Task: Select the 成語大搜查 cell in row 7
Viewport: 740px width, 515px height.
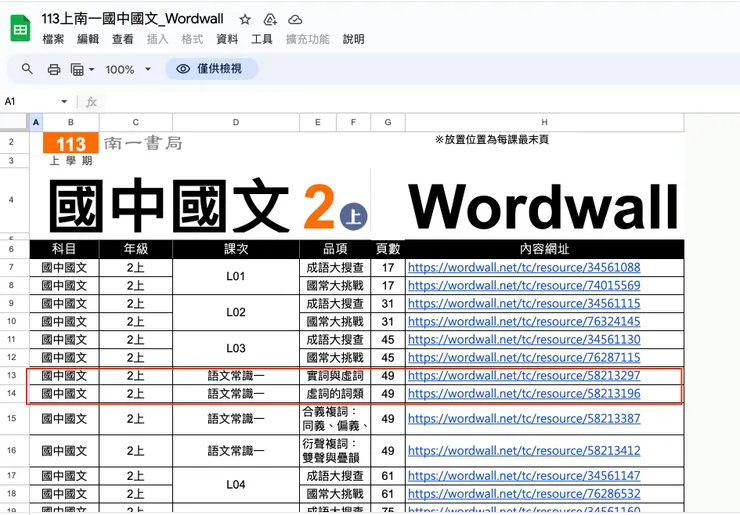Action: (335, 268)
